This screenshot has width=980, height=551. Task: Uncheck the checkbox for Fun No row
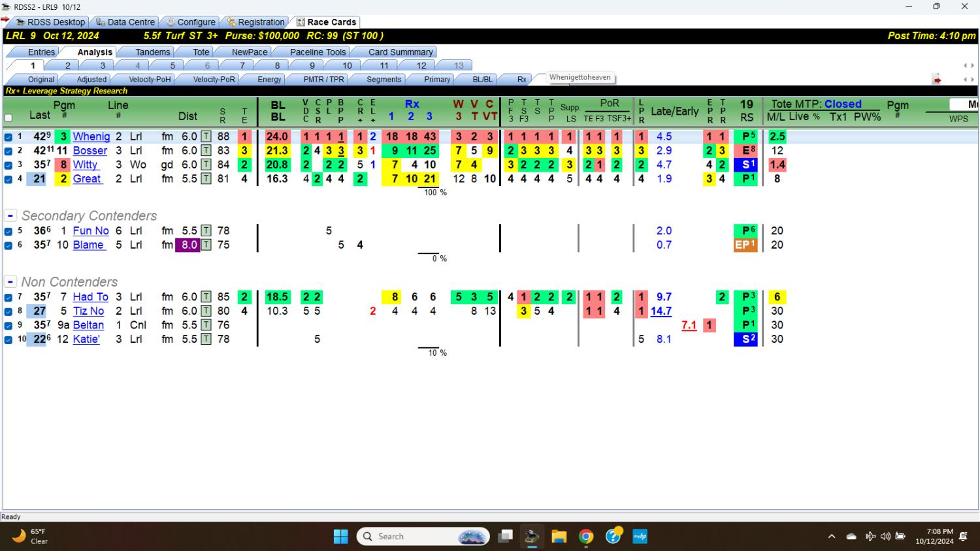pos(8,231)
